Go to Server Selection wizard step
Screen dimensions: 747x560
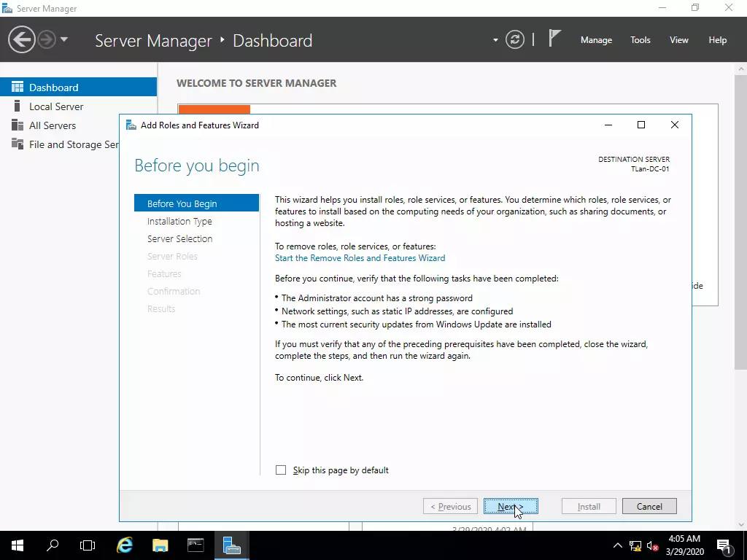tap(179, 238)
